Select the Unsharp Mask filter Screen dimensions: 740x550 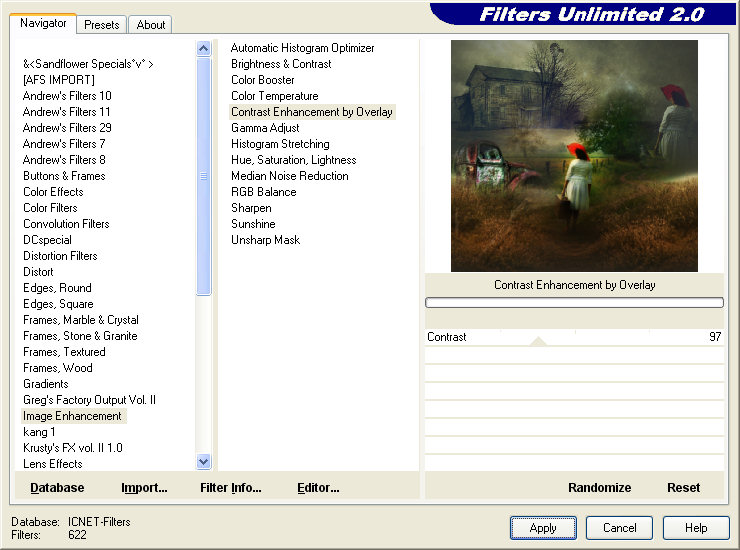[x=266, y=240]
